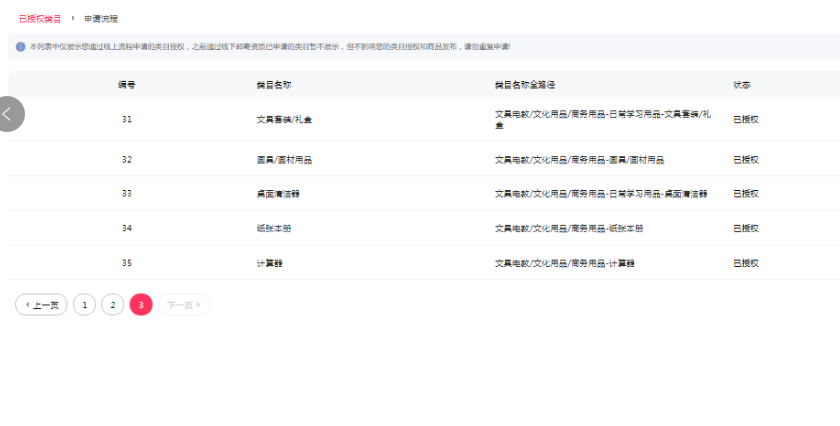This screenshot has height=426, width=840.
Task: Click 已授权 status in row 31
Action: point(746,119)
